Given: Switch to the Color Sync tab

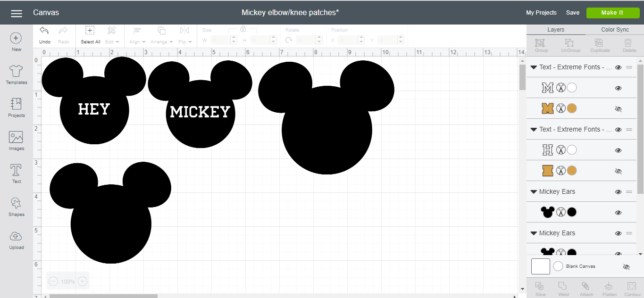Looking at the screenshot, I should tap(615, 30).
